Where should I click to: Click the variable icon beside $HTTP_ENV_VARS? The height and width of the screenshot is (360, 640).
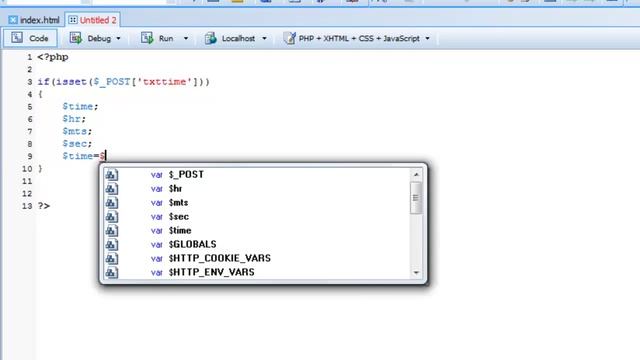pyautogui.click(x=111, y=272)
